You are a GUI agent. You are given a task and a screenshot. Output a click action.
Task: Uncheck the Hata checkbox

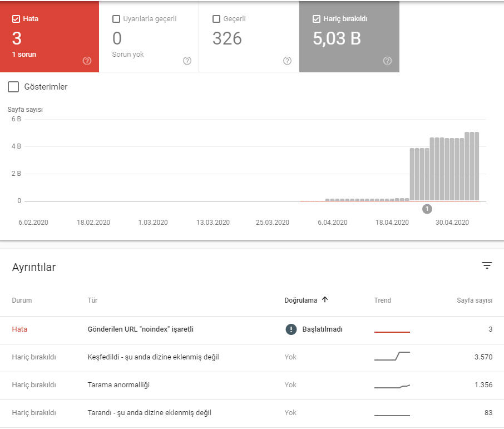tap(16, 19)
